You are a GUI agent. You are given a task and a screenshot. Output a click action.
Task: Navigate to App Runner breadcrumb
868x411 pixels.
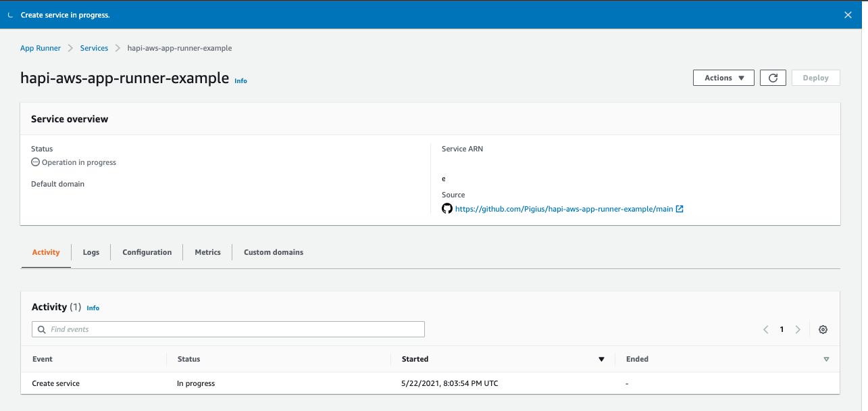point(41,48)
